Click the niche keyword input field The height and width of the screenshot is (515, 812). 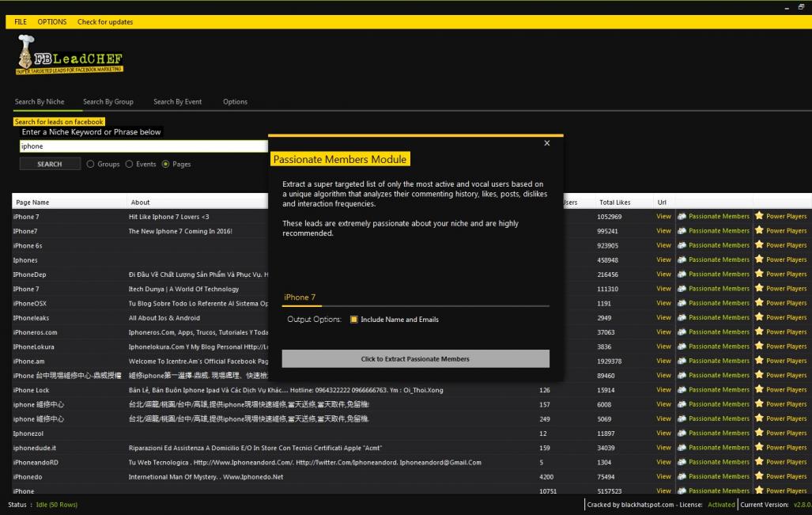coord(142,146)
